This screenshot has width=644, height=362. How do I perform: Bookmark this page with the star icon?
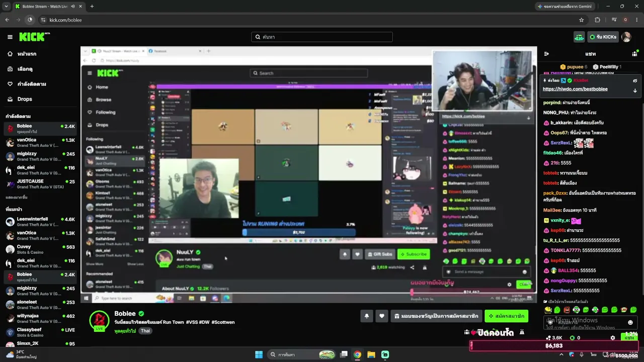(x=582, y=20)
